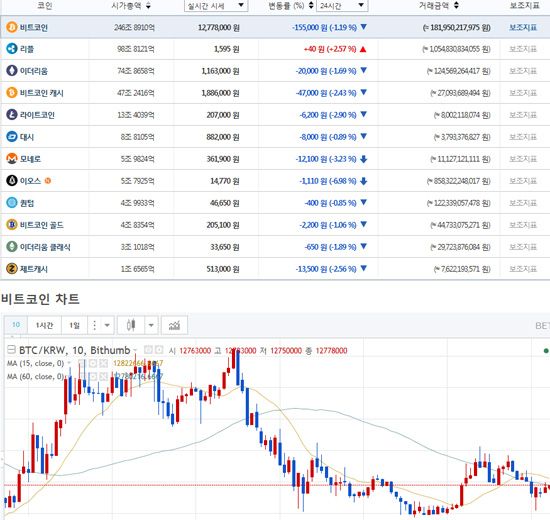This screenshot has width=550, height=520.
Task: Open the 실시간 시세 dropdown
Action: (216, 6)
